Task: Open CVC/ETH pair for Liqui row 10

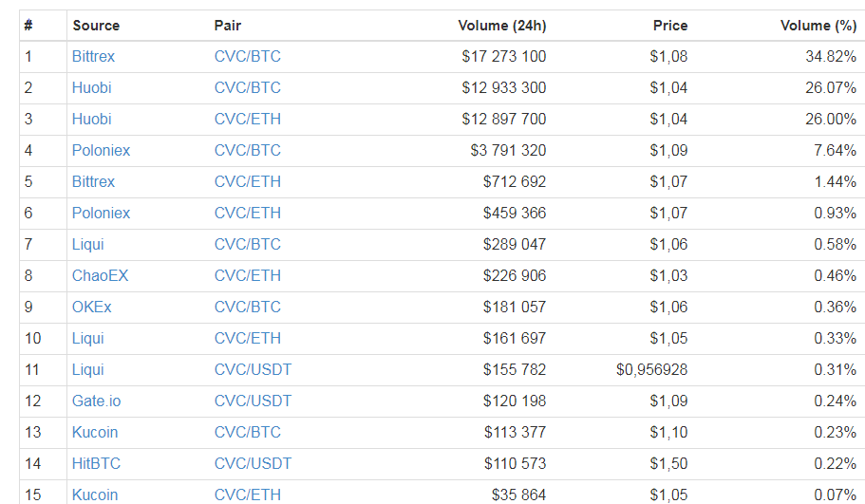Action: (x=248, y=339)
